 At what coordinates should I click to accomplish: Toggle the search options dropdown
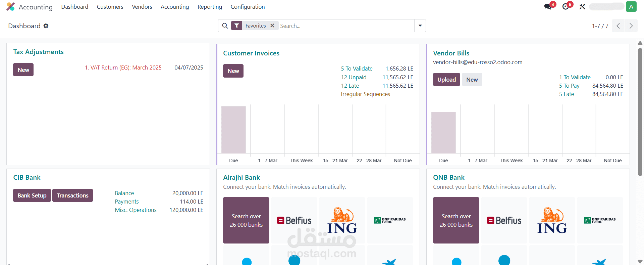pyautogui.click(x=420, y=26)
